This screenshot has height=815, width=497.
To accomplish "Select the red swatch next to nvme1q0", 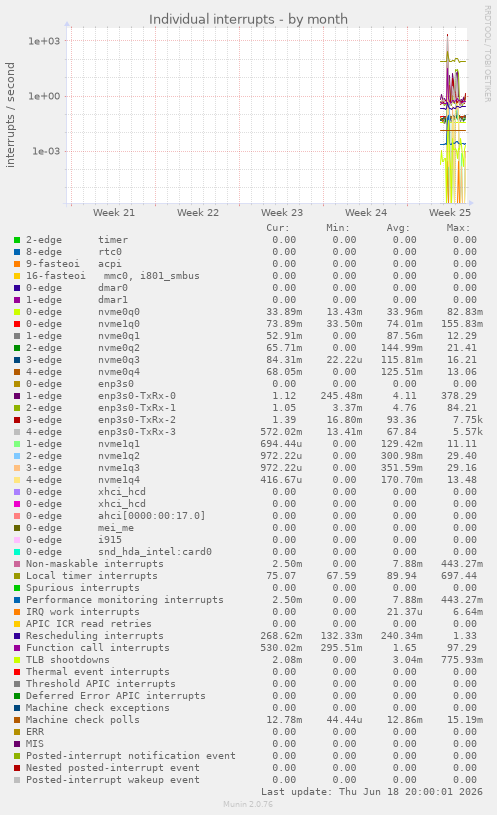I will tap(17, 324).
